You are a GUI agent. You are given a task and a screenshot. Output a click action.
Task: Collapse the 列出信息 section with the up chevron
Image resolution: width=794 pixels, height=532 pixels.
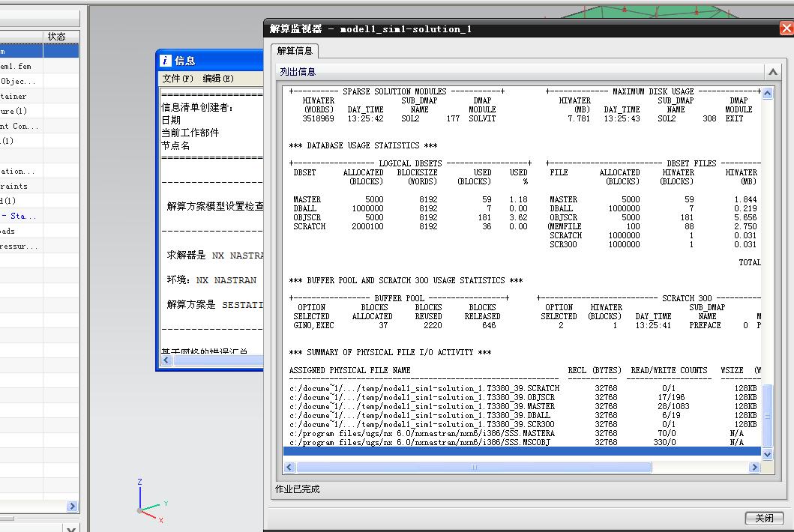(773, 72)
